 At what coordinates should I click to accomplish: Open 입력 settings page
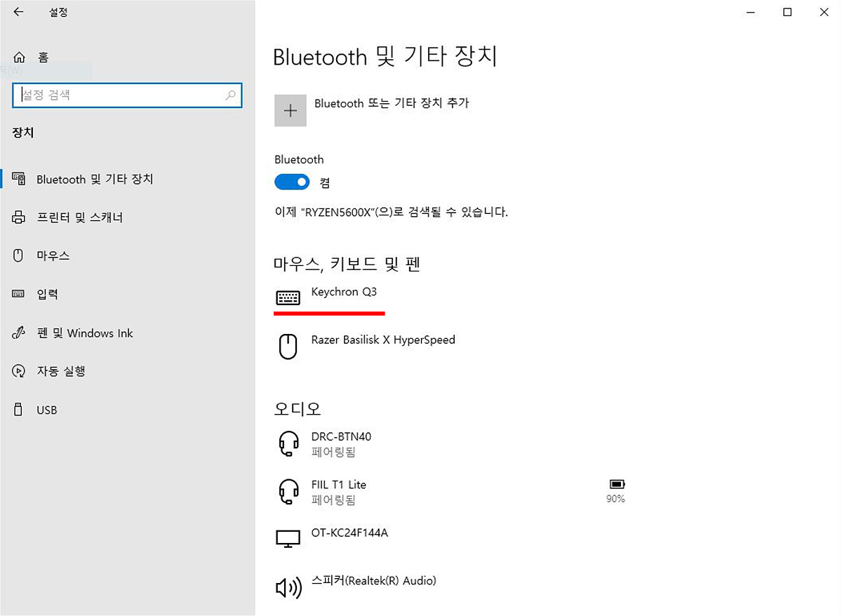pyautogui.click(x=47, y=294)
